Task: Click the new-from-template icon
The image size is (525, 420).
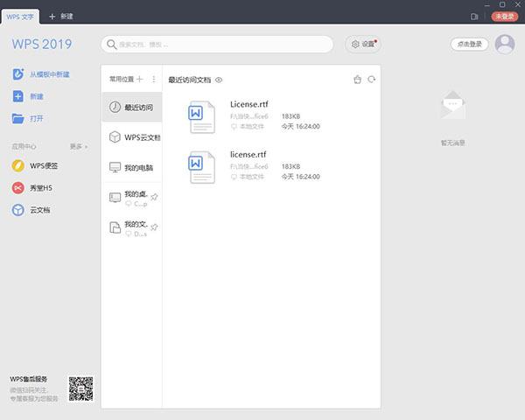Action: pyautogui.click(x=18, y=74)
